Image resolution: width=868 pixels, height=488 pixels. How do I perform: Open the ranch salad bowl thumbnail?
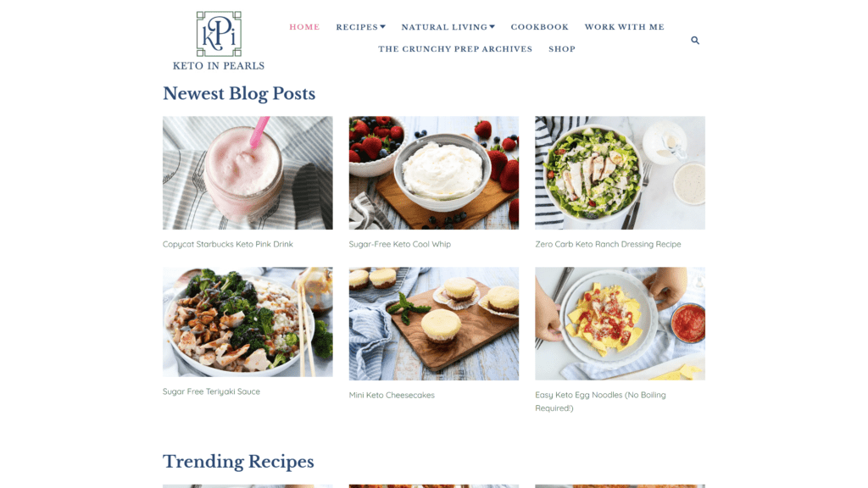click(x=620, y=173)
